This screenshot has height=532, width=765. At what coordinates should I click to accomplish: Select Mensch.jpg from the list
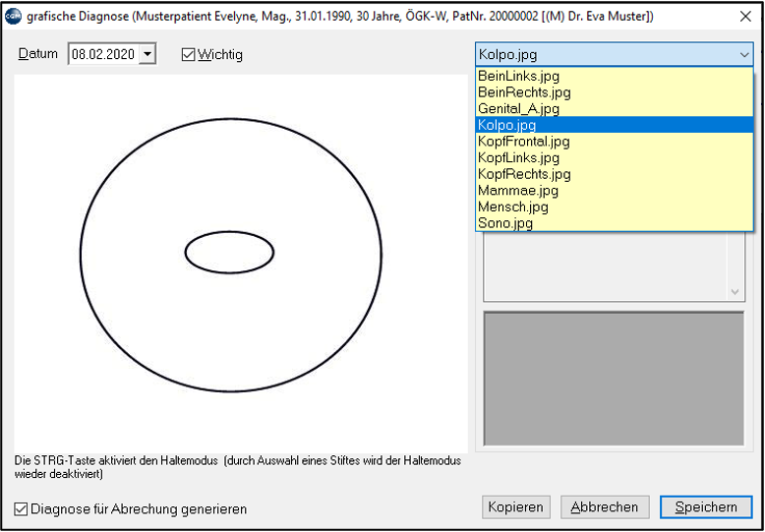click(x=615, y=207)
